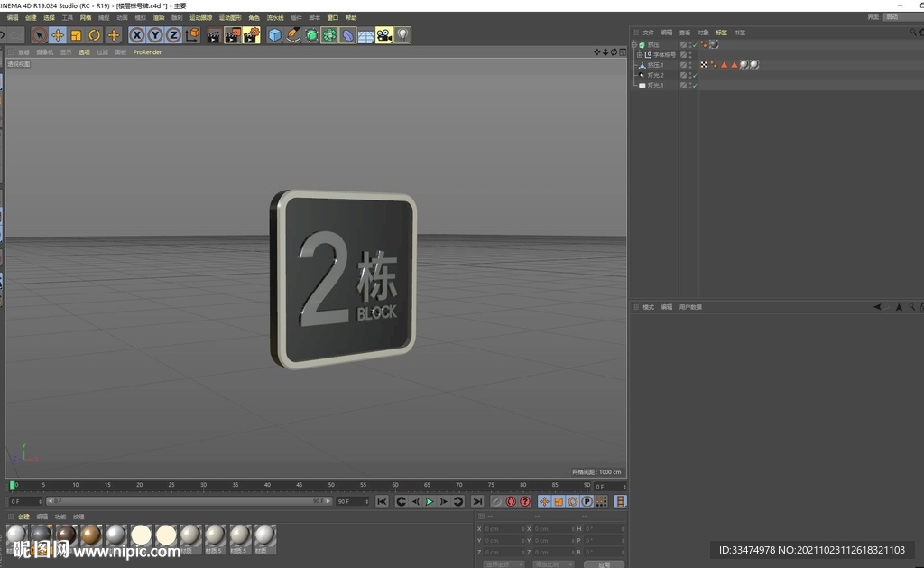The width and height of the screenshot is (924, 568).
Task: Toggle Z axis lock
Action: [x=173, y=35]
